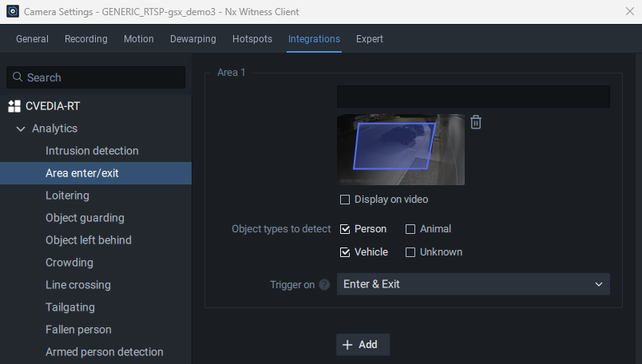
Task: Click the Nx Witness app icon in title bar
Action: [12, 11]
